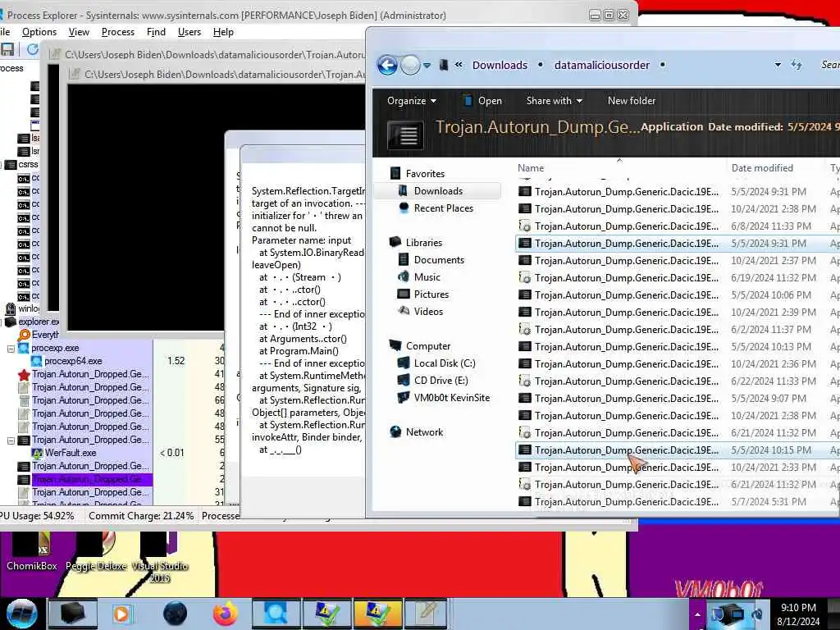The image size is (840, 630).
Task: Click the arrow after datamaliciousorder breadcrumb
Action: pos(663,65)
